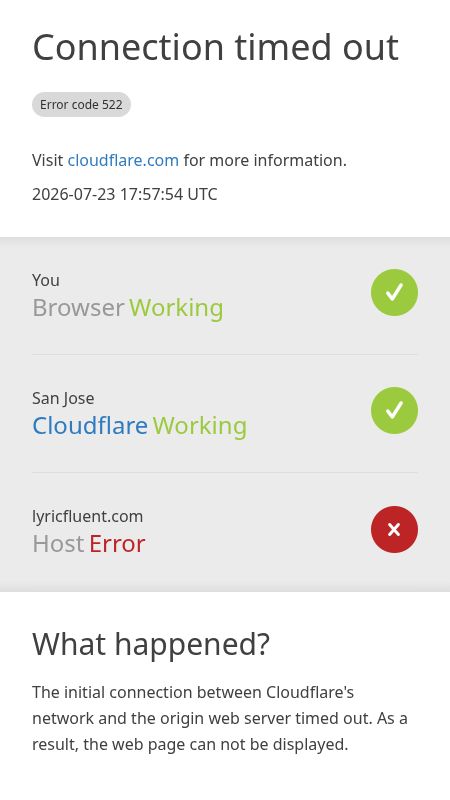Image resolution: width=450 pixels, height=800 pixels.
Task: Click the Error code 522 badge
Action: [x=81, y=105]
